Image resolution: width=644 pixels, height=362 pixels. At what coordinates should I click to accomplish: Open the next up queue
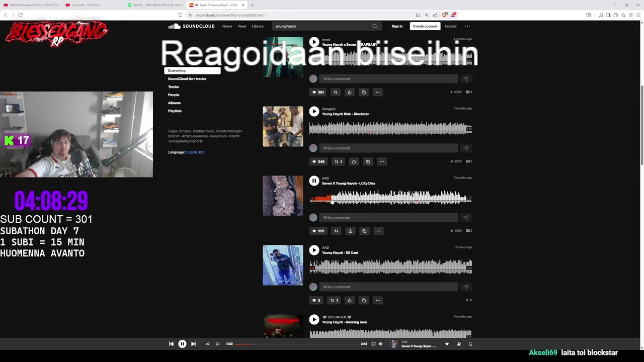pos(470,344)
